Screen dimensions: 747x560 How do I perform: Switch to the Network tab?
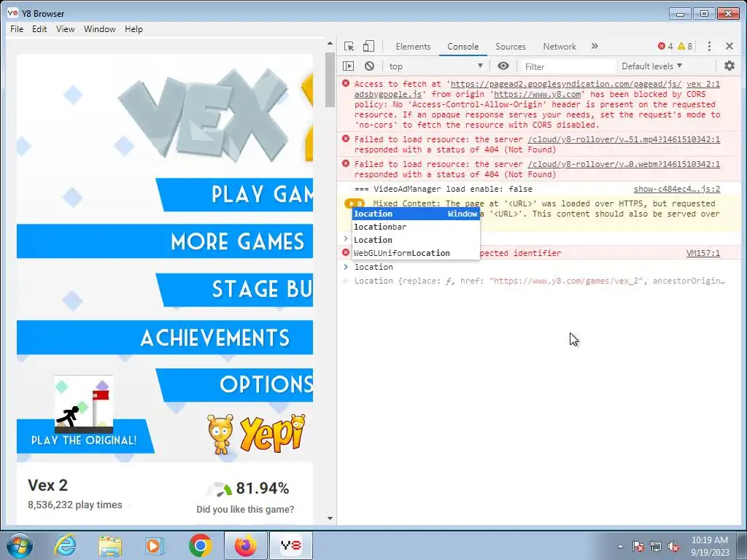click(x=560, y=46)
